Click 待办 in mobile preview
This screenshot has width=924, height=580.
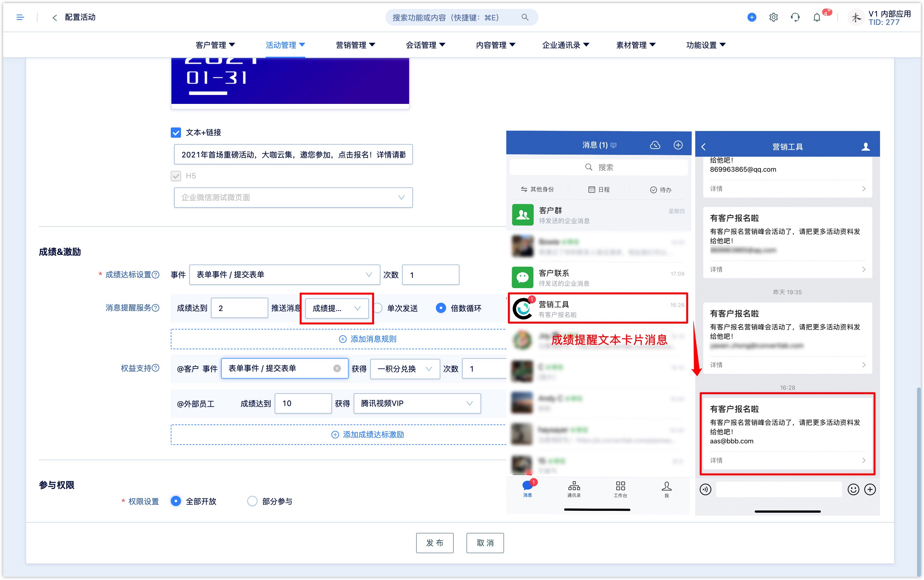point(661,190)
